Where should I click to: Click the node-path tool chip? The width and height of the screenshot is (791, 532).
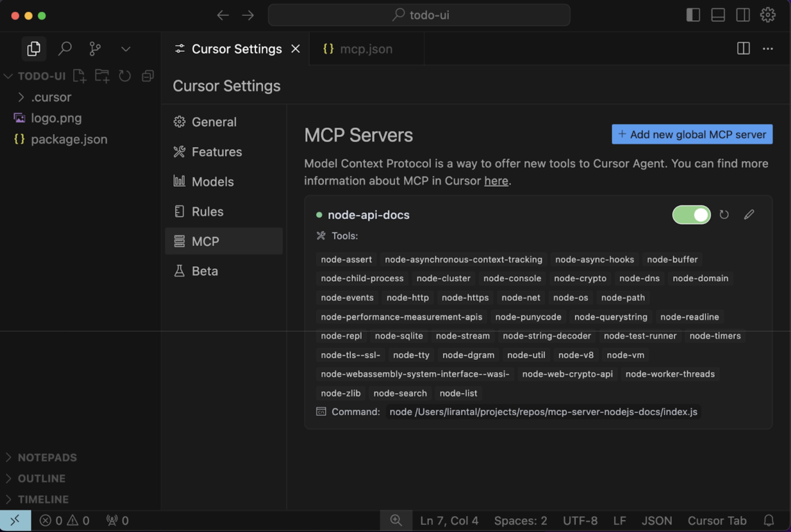click(623, 298)
